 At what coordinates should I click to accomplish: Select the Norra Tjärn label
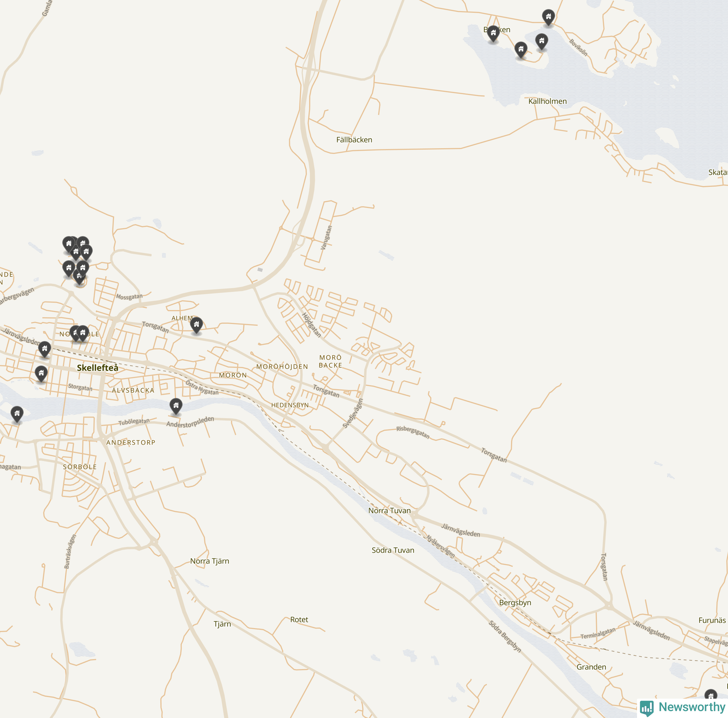pos(210,561)
